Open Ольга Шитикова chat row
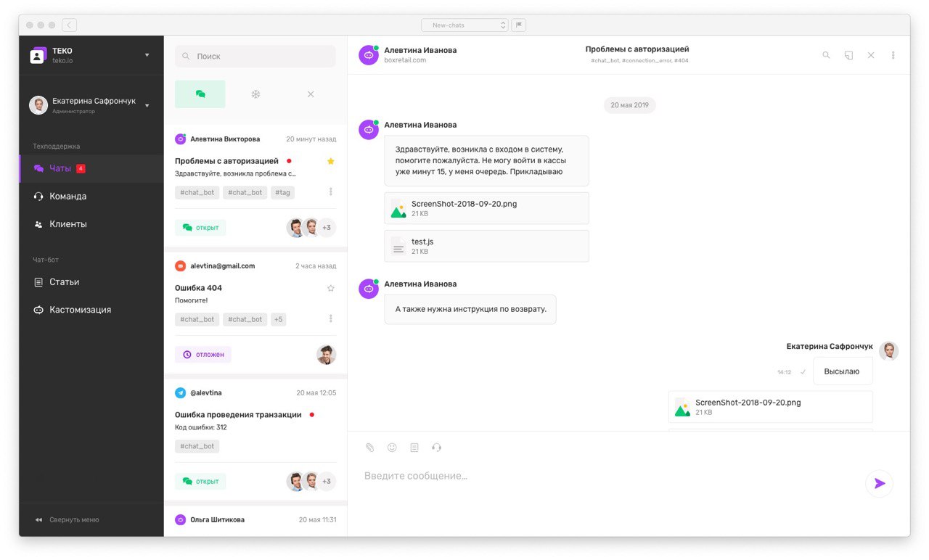This screenshot has width=929, height=560. 255,520
